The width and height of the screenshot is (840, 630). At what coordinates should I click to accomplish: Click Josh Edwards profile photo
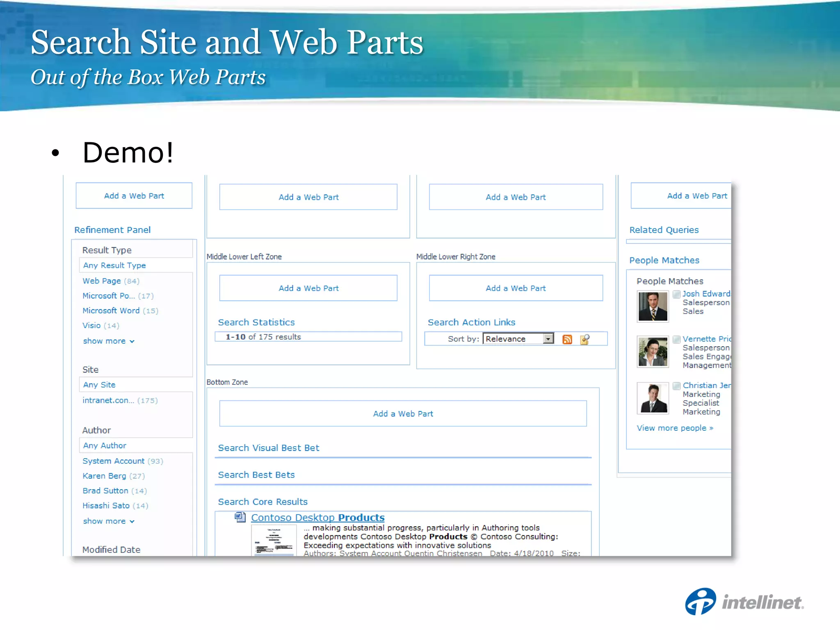click(x=653, y=306)
